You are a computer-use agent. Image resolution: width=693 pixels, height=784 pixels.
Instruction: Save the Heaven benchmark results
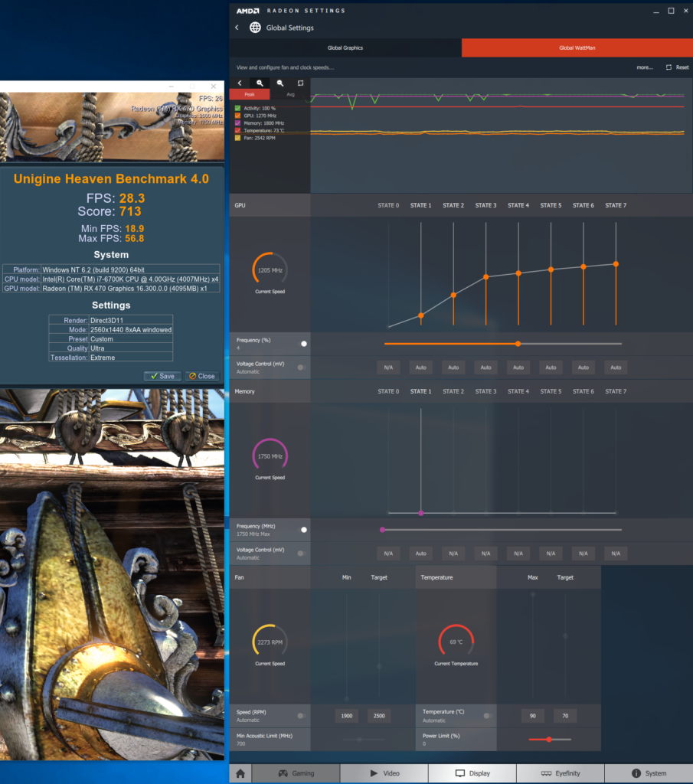[x=162, y=376]
